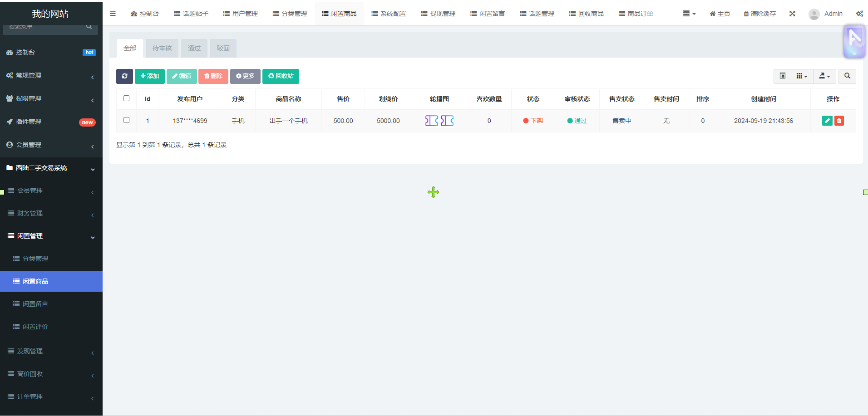Open the 回收站 recycle bin button
The width and height of the screenshot is (868, 416).
(281, 76)
